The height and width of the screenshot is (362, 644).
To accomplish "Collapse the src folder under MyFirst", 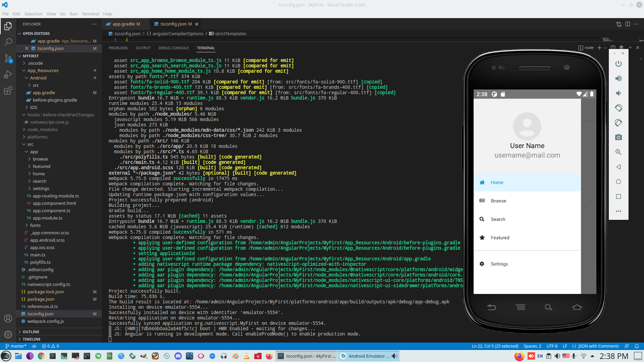I will tap(30, 144).
